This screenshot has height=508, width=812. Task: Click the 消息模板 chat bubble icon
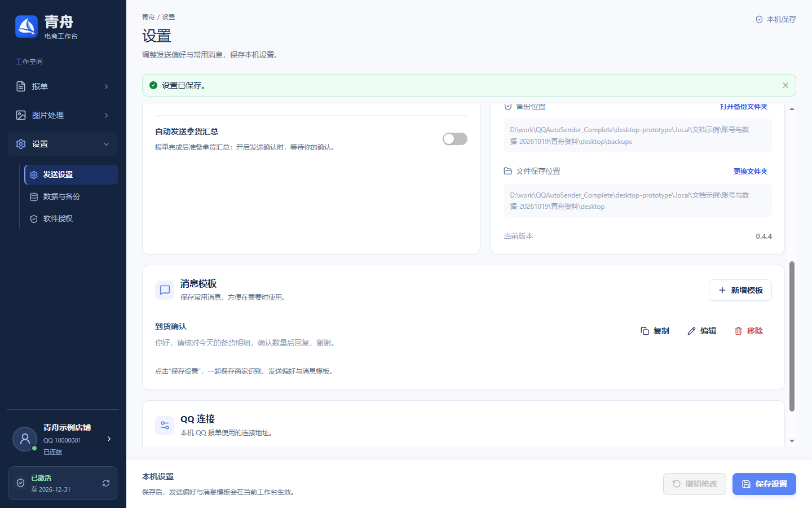165,290
